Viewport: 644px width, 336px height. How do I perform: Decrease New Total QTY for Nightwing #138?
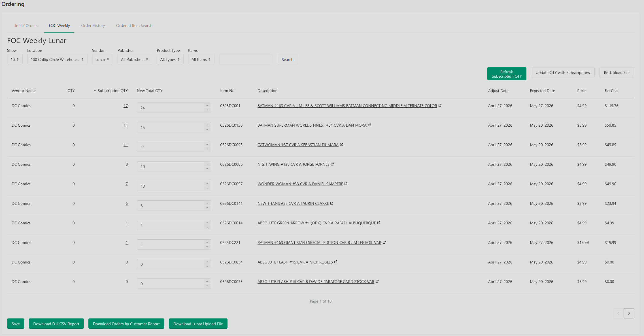(x=207, y=169)
